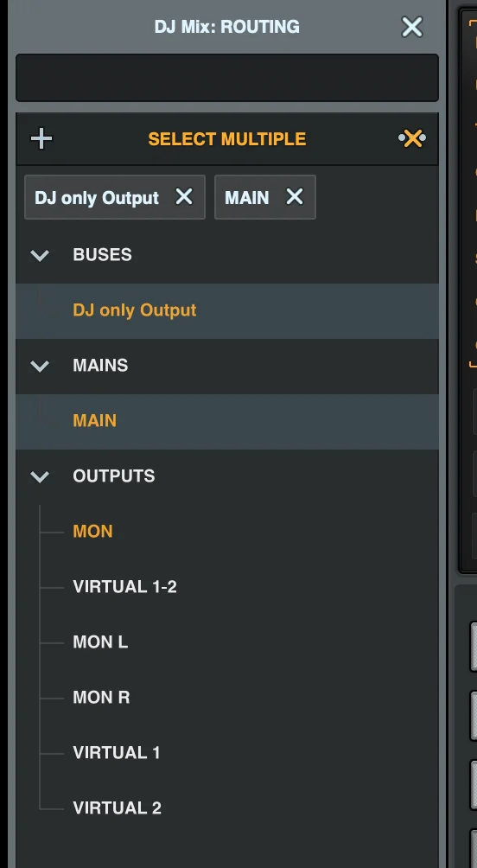Viewport: 477px width, 868px height.
Task: Click the plus icon beside SELECT MULTIPLE
Action: [x=41, y=138]
